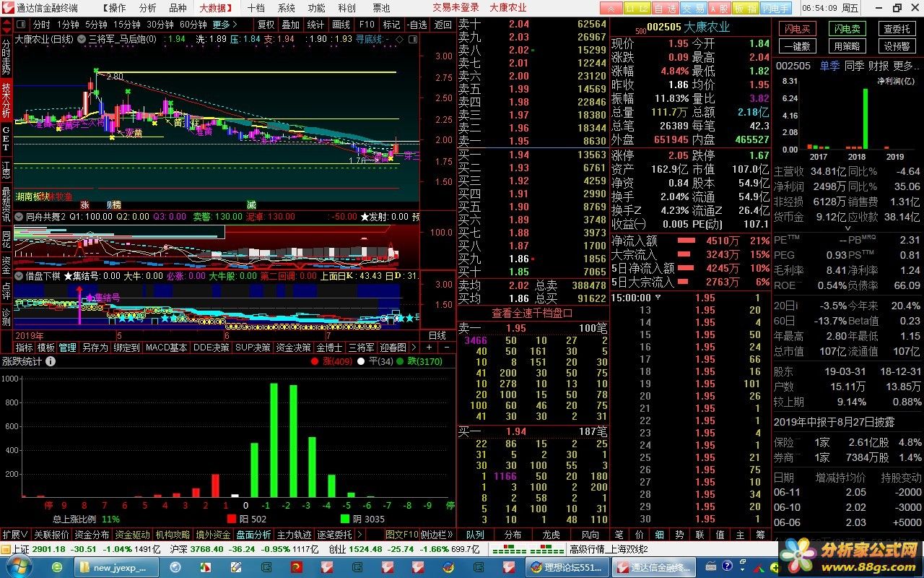Click the 板指 sector index toolbar button

pos(745,8)
